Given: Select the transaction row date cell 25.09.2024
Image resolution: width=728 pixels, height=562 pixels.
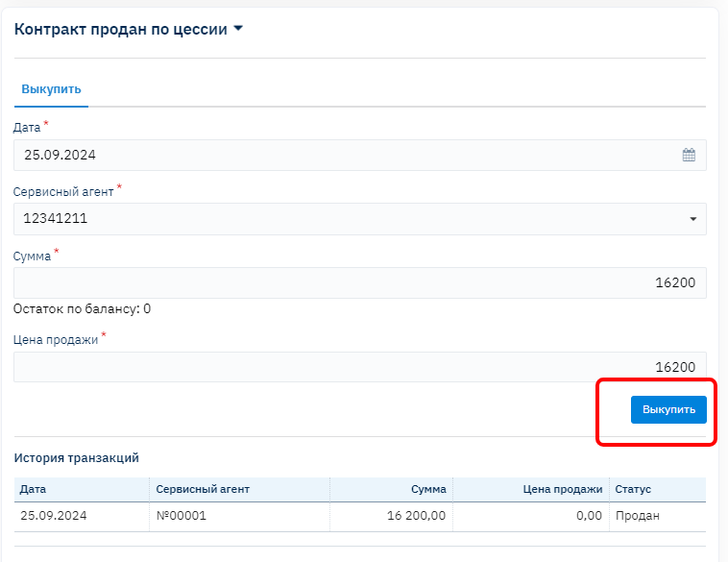Looking at the screenshot, I should coord(52,516).
